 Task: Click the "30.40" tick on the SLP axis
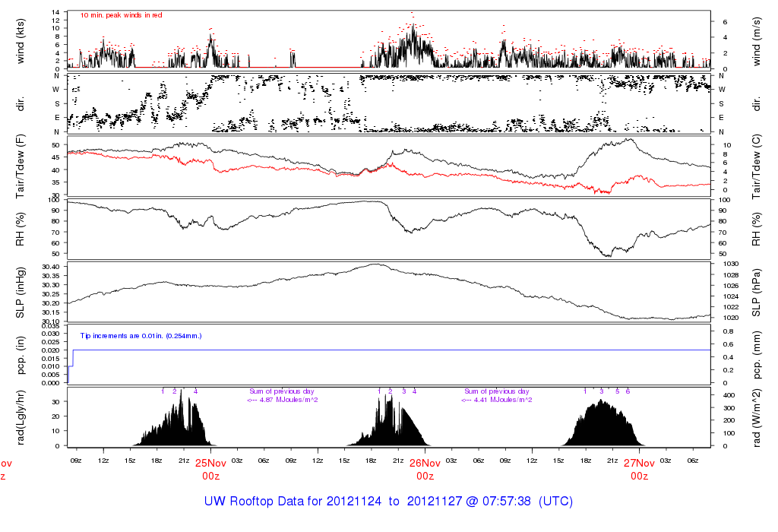51,267
